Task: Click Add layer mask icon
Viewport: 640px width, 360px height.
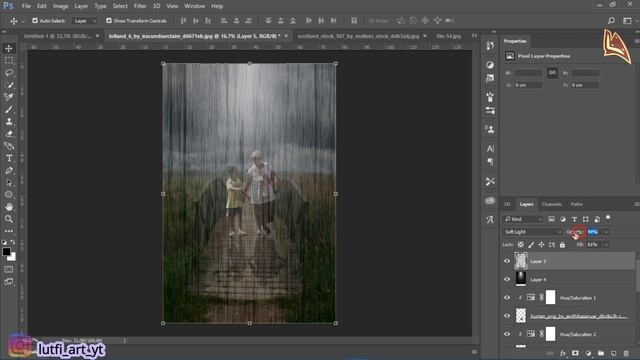Action: pyautogui.click(x=575, y=353)
